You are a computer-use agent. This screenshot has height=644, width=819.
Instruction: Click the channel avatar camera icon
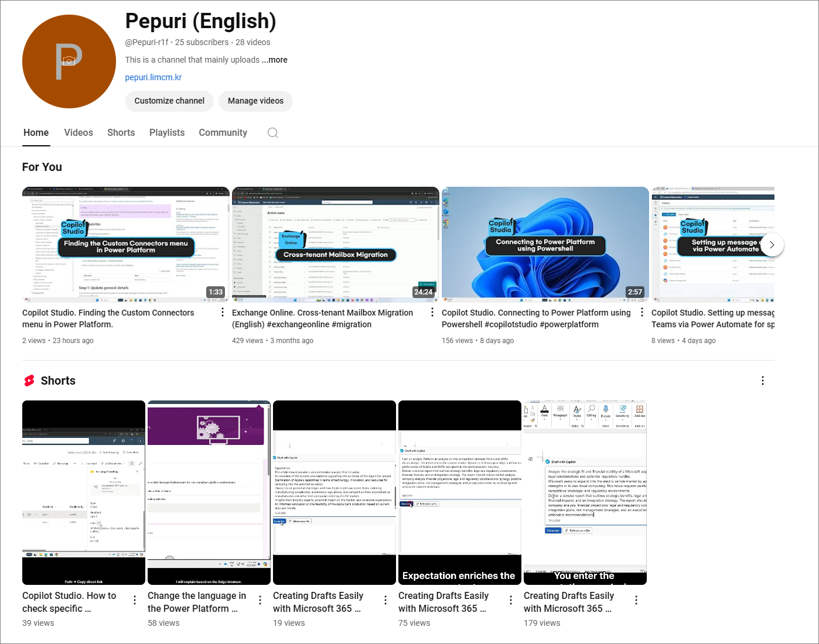click(x=69, y=61)
